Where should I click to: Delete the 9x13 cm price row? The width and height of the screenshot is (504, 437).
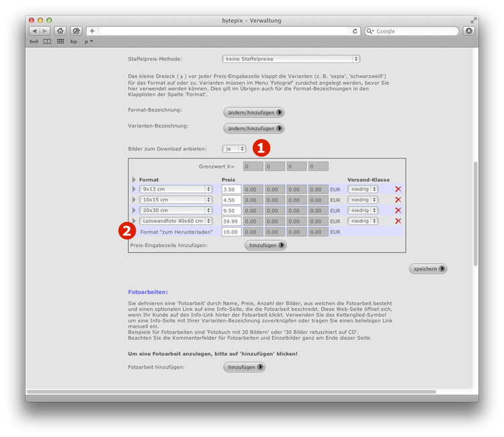coord(398,189)
